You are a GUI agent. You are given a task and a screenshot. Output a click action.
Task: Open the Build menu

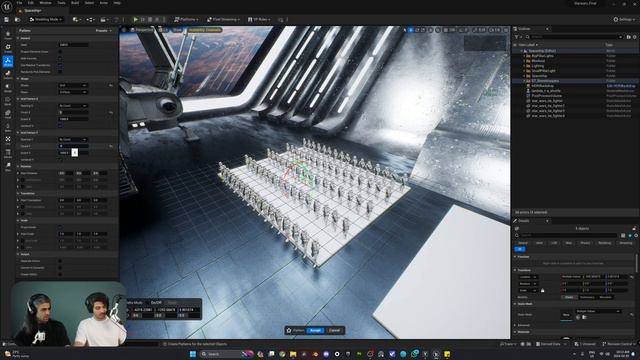pos(75,3)
